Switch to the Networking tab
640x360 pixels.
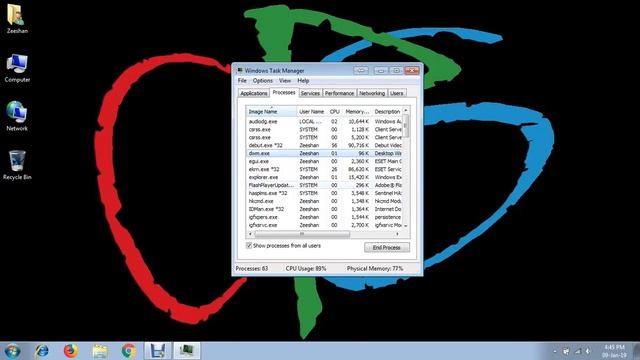pyautogui.click(x=372, y=93)
